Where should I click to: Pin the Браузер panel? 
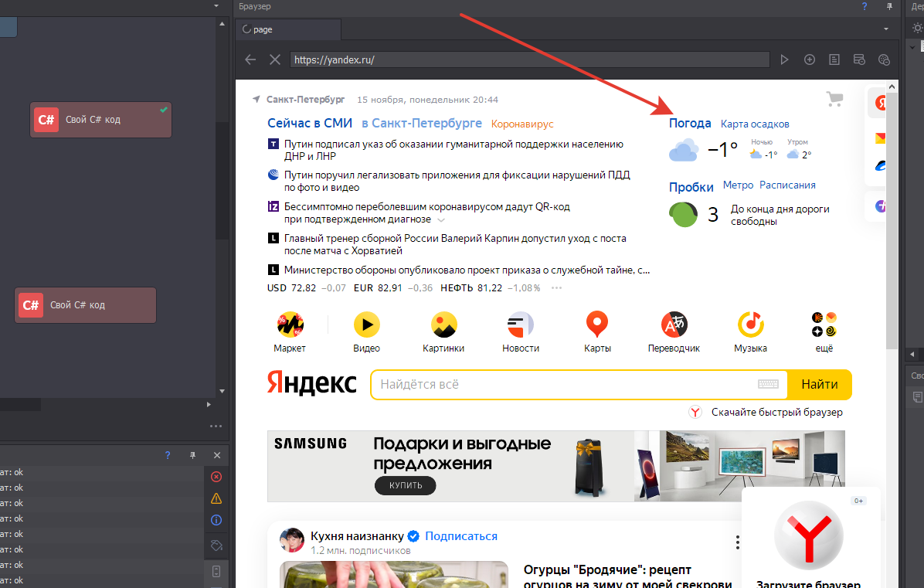889,6
